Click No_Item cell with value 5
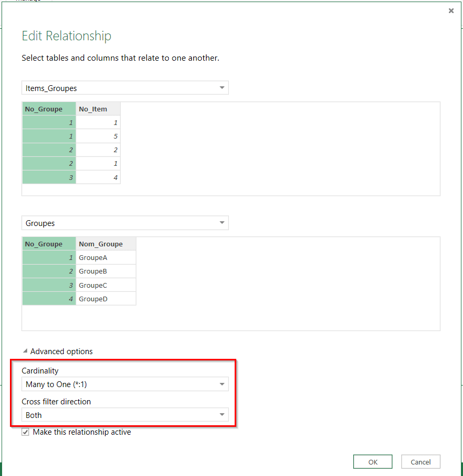This screenshot has height=476, width=463. [x=98, y=137]
